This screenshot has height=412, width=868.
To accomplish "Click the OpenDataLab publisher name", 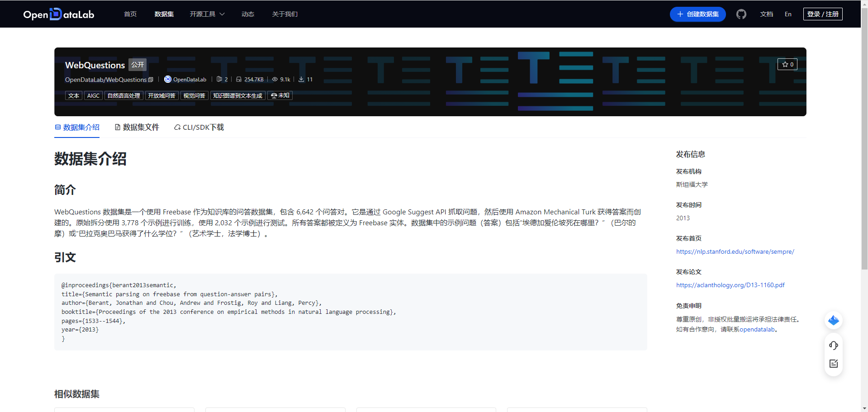I will click(x=190, y=80).
